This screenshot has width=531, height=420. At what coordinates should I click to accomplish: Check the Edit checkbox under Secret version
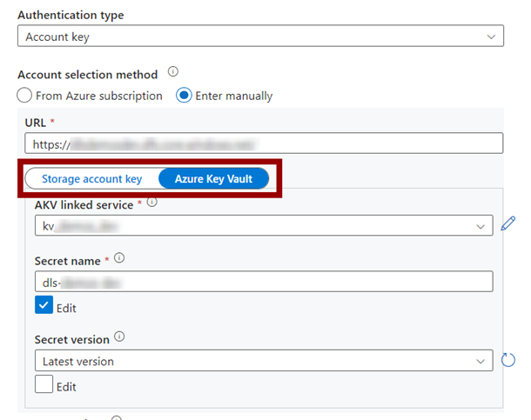pos(44,383)
